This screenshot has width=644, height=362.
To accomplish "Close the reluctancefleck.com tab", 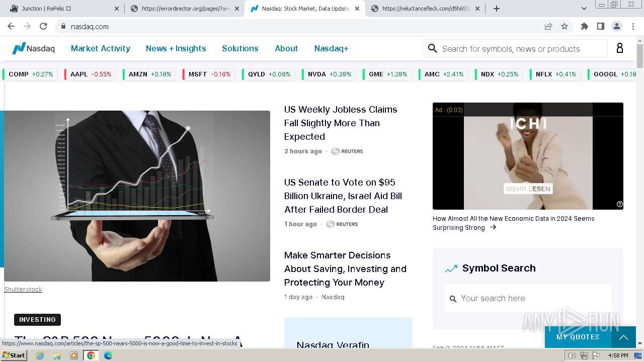I will 477,9.
